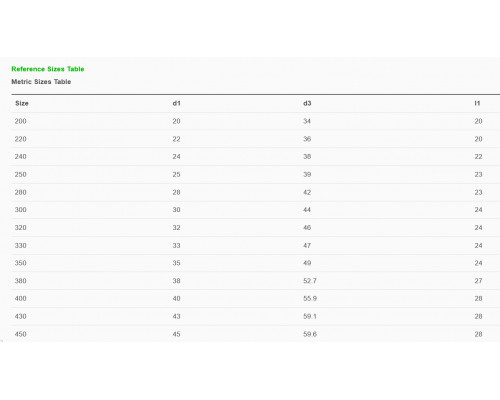Screen dimensions: 500x400
Task: Select the size 220 row
Action: (256, 139)
